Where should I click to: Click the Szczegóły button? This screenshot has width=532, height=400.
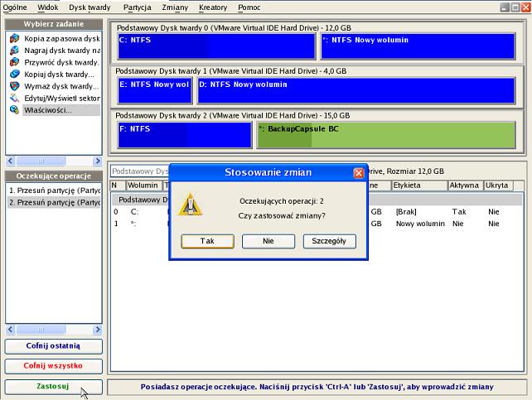point(329,241)
